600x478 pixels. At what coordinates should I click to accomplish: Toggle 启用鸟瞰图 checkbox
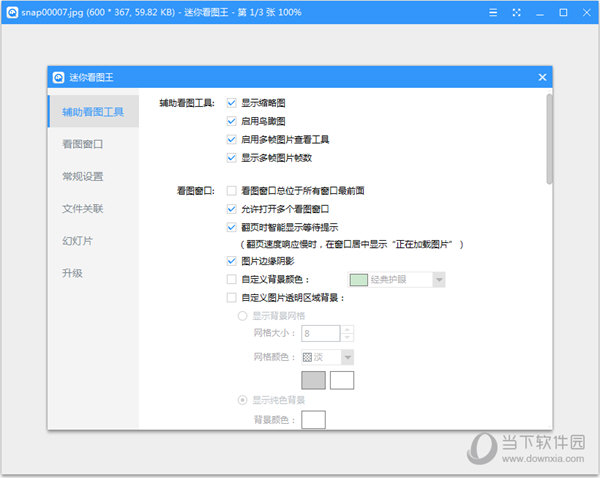[232, 121]
